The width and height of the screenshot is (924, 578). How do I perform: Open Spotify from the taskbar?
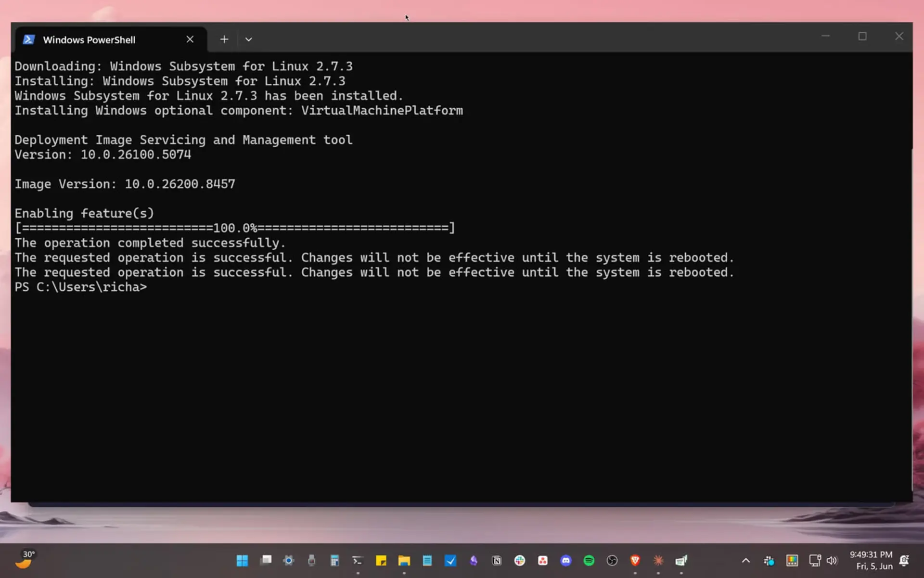click(589, 560)
